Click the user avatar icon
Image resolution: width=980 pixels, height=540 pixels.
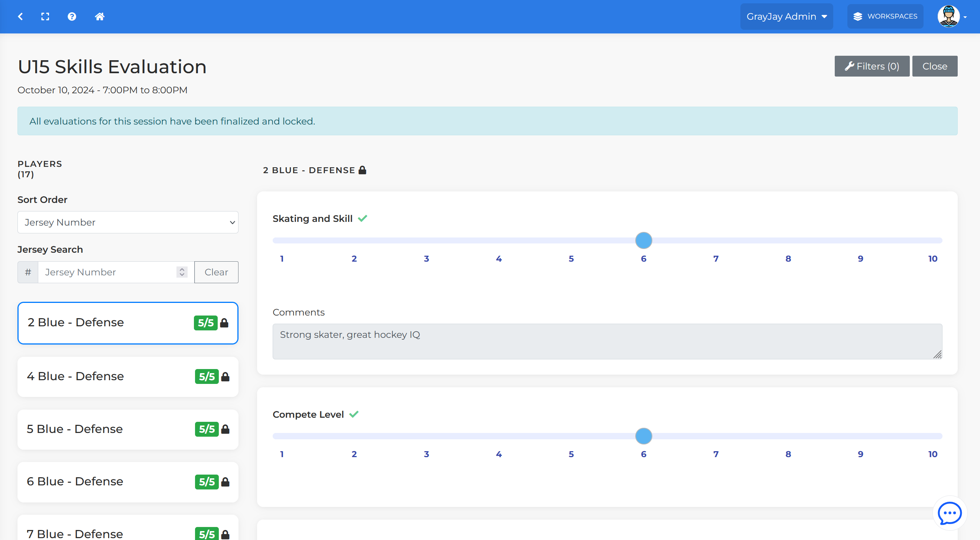pyautogui.click(x=948, y=16)
